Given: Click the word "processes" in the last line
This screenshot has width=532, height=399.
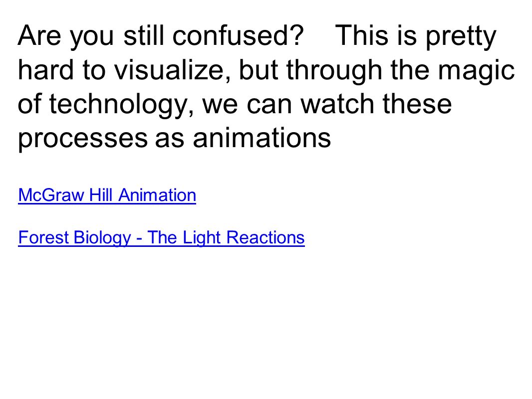Looking at the screenshot, I should [x=83, y=140].
